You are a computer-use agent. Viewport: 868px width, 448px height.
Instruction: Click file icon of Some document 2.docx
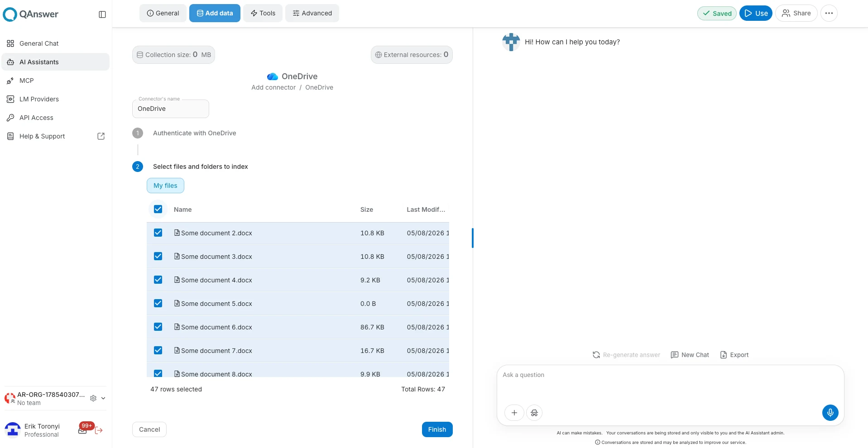177,233
